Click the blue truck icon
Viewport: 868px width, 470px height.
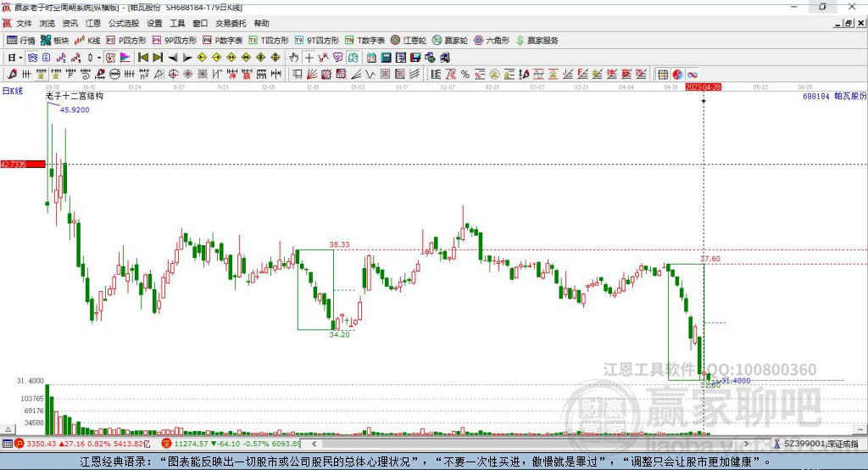[x=444, y=58]
